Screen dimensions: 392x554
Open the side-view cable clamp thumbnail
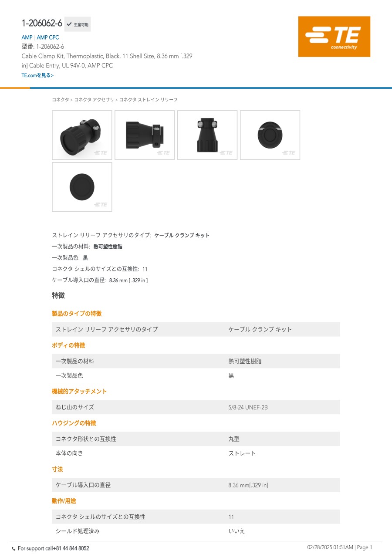(145, 135)
